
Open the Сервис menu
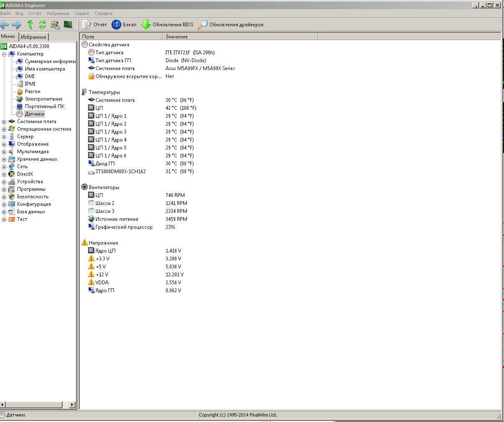pos(82,13)
